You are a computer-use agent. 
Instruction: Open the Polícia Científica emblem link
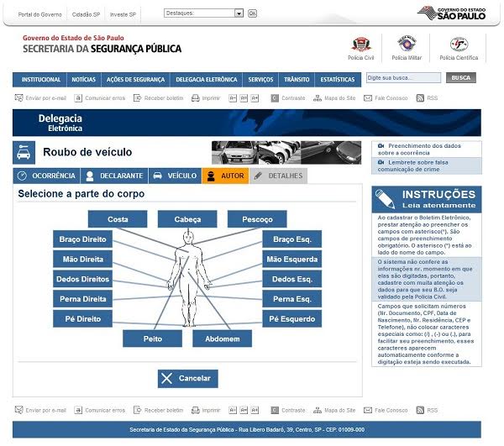pyautogui.click(x=459, y=45)
